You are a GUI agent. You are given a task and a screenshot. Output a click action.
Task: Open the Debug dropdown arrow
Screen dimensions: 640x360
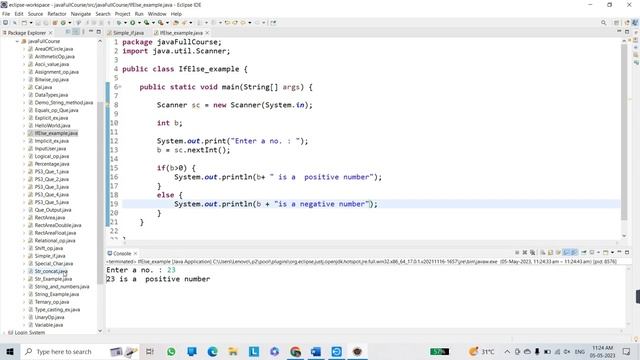(x=125, y=22)
